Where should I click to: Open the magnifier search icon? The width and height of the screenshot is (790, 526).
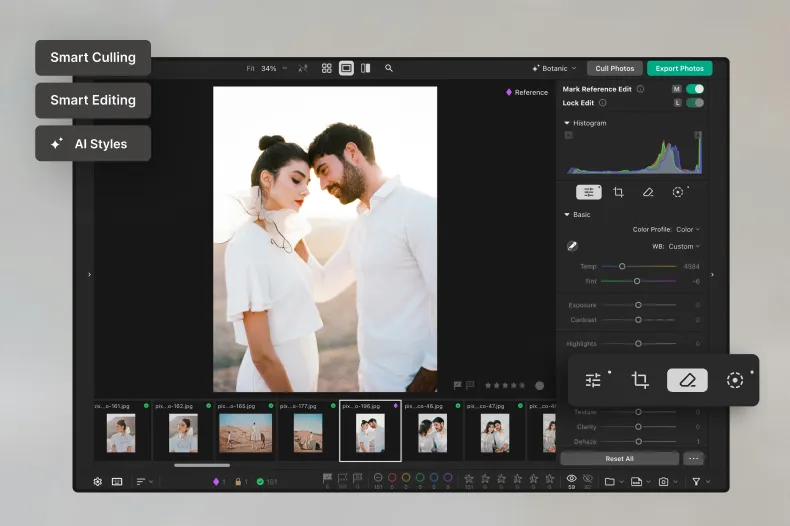388,68
